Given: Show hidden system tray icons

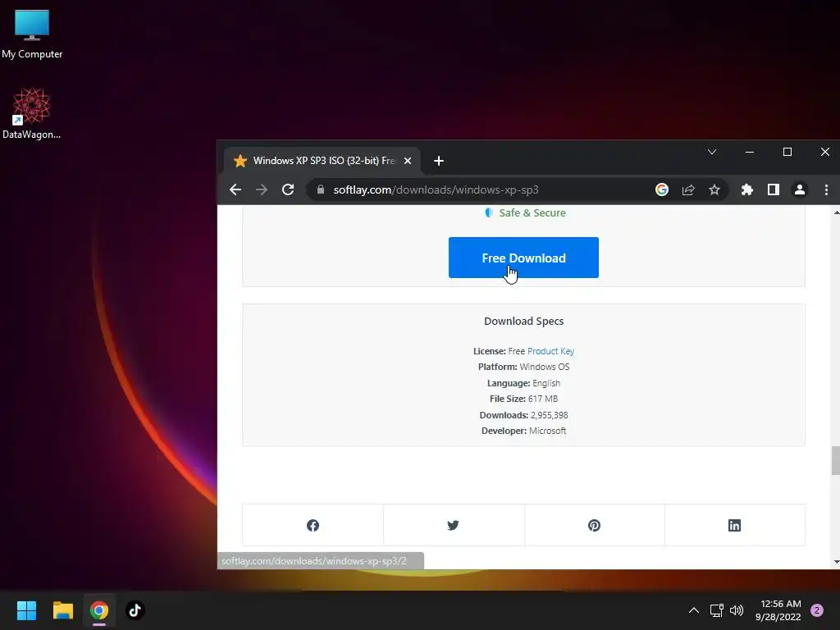Looking at the screenshot, I should 694,610.
